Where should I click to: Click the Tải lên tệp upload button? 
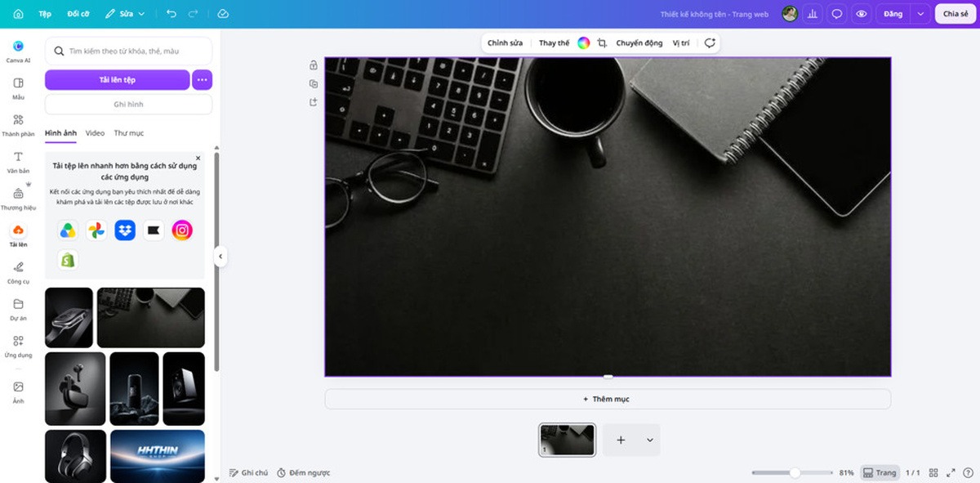pyautogui.click(x=117, y=79)
